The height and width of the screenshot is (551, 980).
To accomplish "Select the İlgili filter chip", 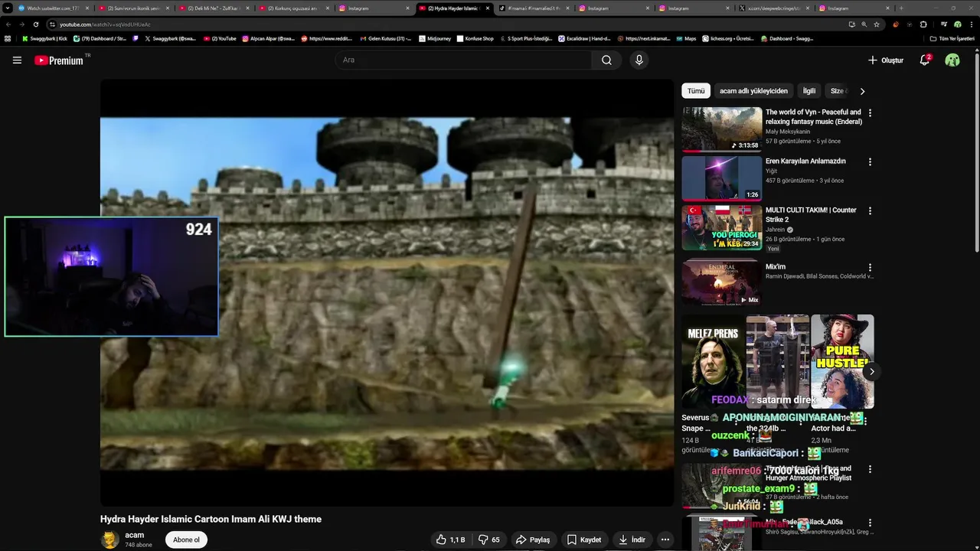I will click(809, 91).
